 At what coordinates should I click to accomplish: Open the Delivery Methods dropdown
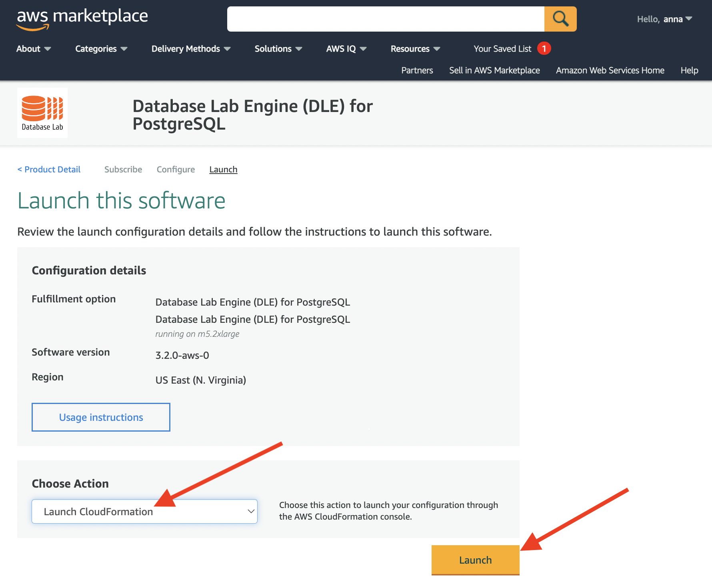[x=191, y=49]
